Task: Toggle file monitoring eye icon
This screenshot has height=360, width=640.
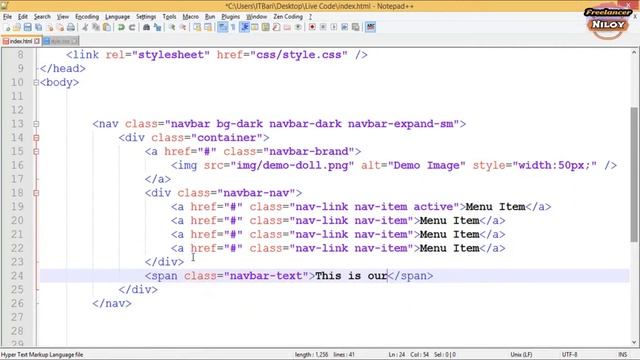Action: (298, 27)
